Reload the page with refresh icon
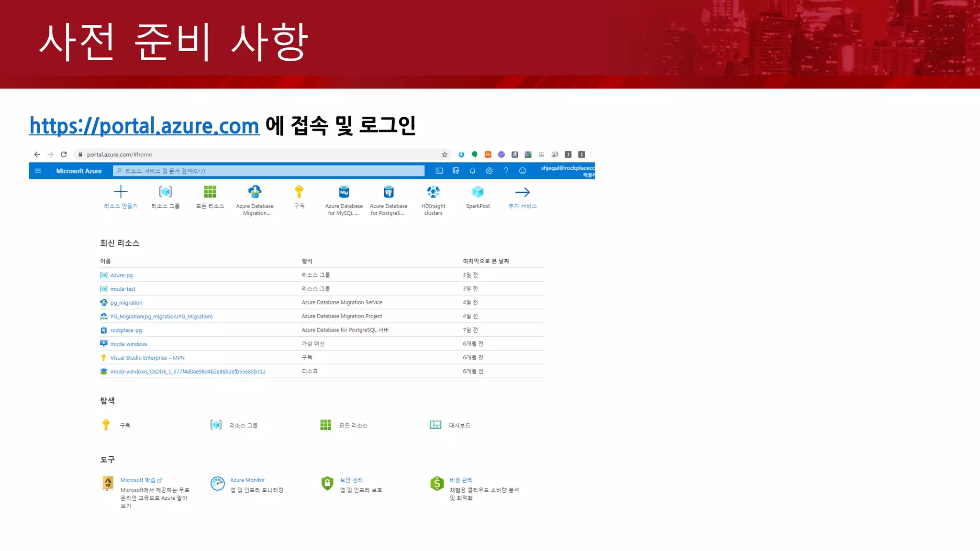The height and width of the screenshot is (551, 980). (64, 154)
